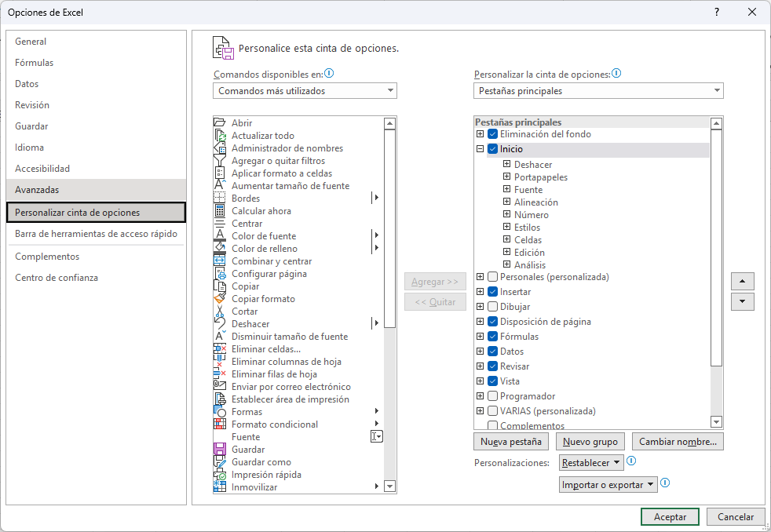Click the Copiar icon in commands list
The width and height of the screenshot is (771, 532).
point(219,286)
